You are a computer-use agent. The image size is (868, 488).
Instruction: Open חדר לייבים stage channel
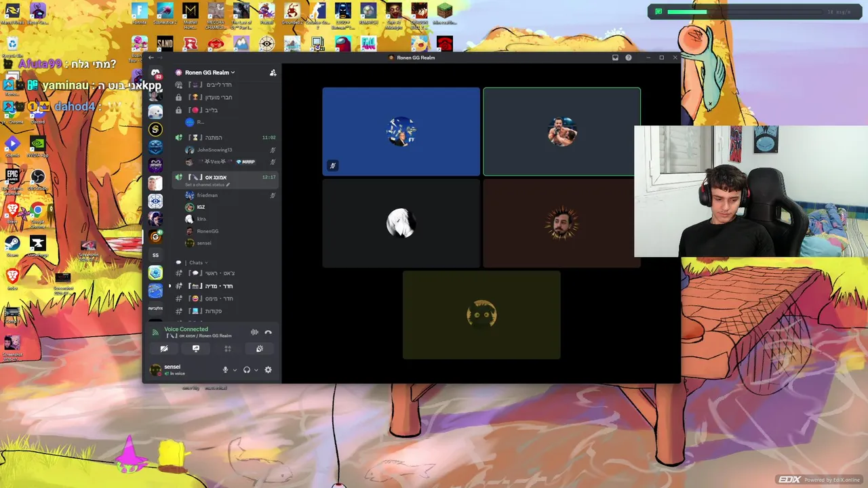coord(226,85)
